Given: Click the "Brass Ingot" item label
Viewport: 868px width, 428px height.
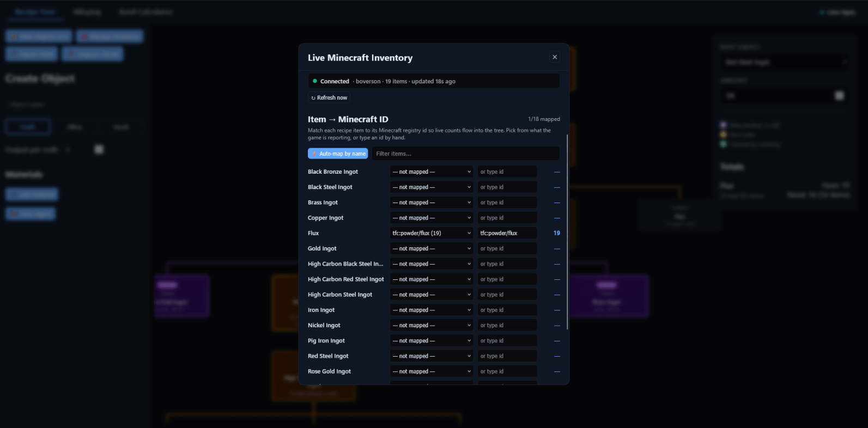Looking at the screenshot, I should click(x=323, y=203).
